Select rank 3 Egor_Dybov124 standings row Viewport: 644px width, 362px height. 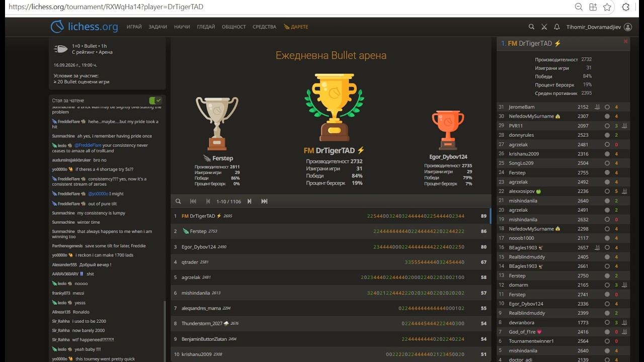[331, 247]
